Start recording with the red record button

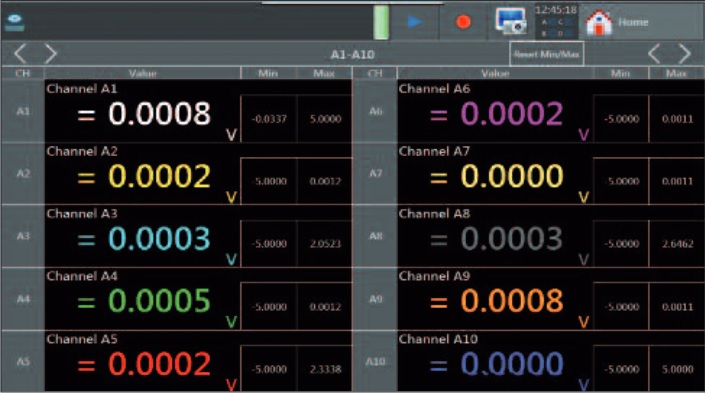463,22
